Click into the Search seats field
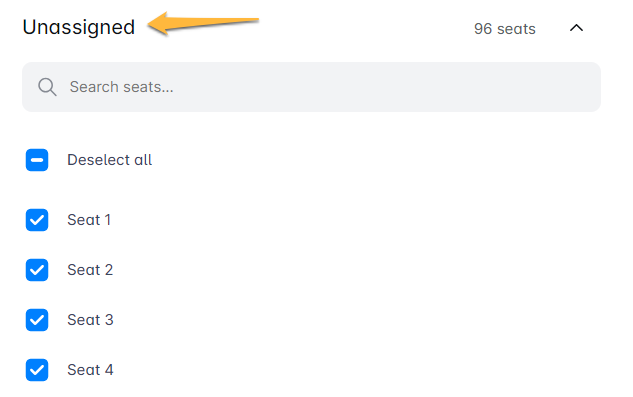The image size is (633, 397). [311, 87]
